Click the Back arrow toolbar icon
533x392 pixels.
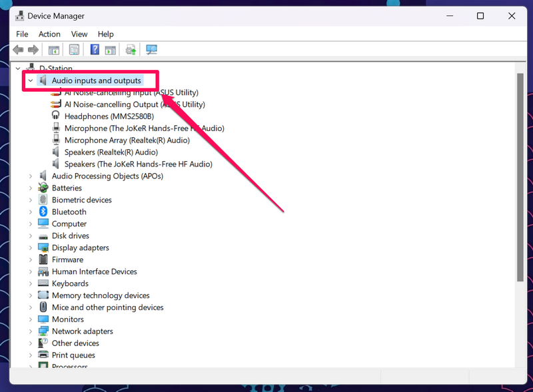(x=18, y=50)
